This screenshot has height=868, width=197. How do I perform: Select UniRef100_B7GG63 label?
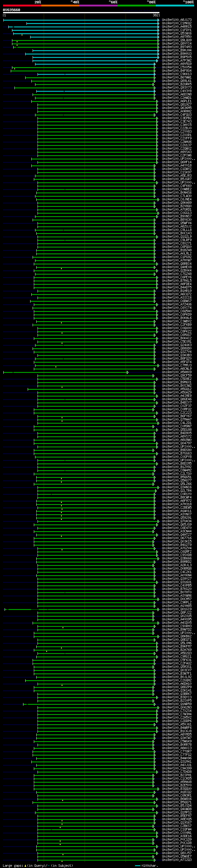177,453
